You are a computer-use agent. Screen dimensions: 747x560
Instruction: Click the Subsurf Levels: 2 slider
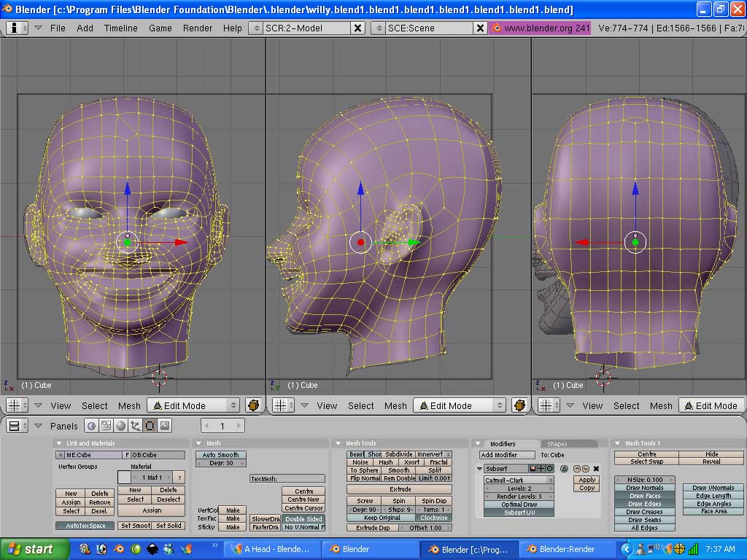coord(519,488)
